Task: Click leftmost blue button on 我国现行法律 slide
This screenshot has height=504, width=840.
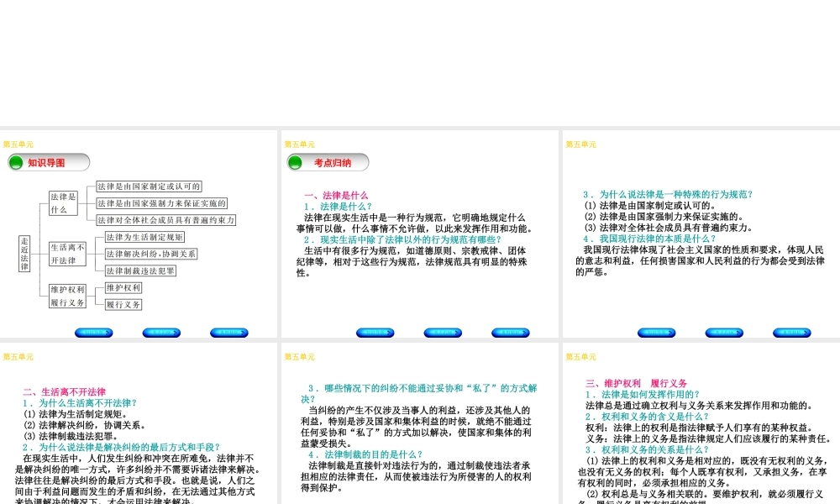Action: [x=656, y=333]
